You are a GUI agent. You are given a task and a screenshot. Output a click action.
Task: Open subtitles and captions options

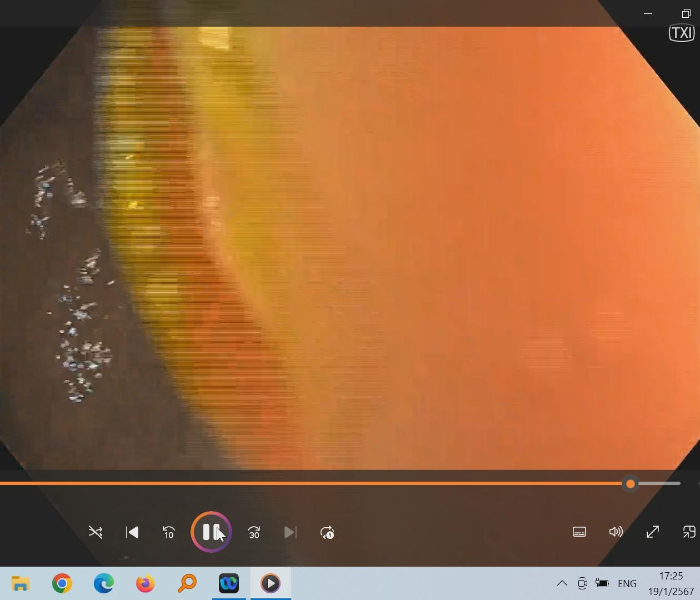pos(579,532)
